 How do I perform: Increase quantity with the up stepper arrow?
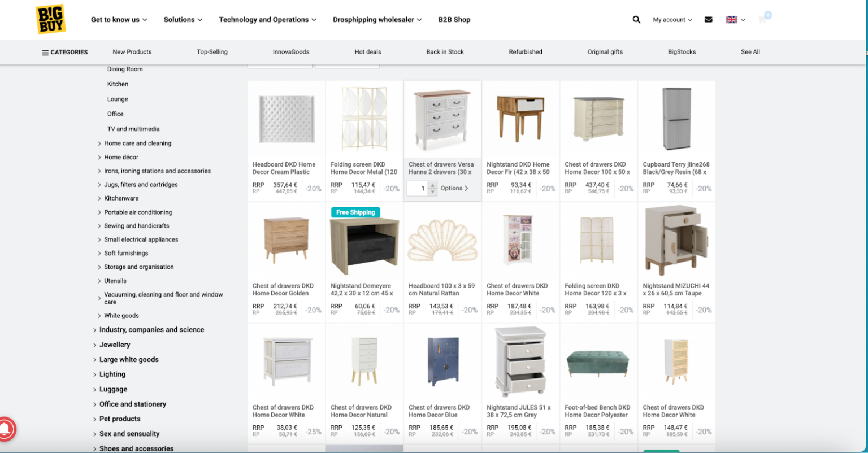pyautogui.click(x=432, y=186)
